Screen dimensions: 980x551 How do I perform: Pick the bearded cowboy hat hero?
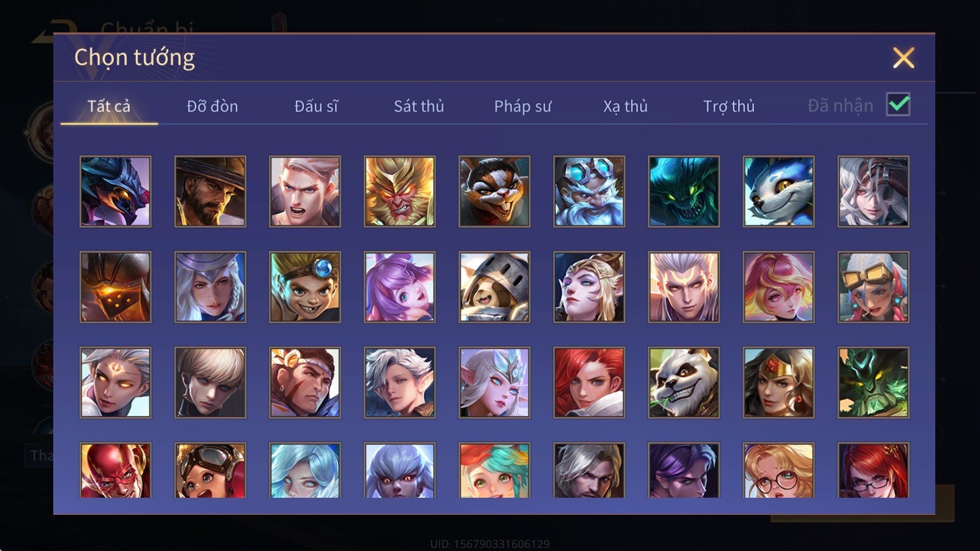(210, 192)
